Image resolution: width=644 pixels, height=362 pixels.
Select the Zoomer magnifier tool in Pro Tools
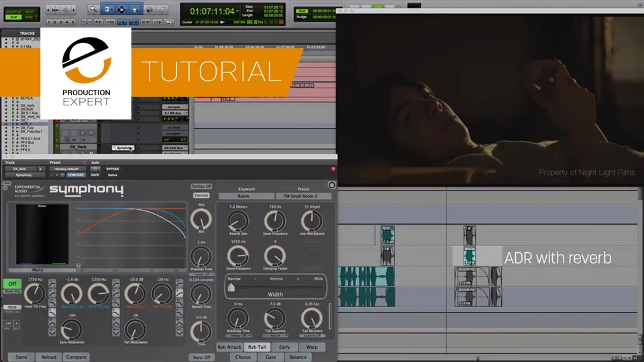coord(94,9)
